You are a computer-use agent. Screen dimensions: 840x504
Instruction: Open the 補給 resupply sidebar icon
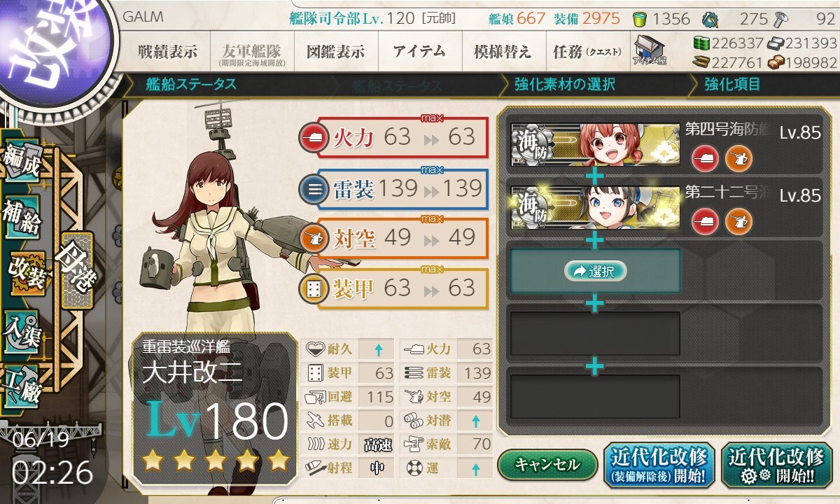click(22, 217)
